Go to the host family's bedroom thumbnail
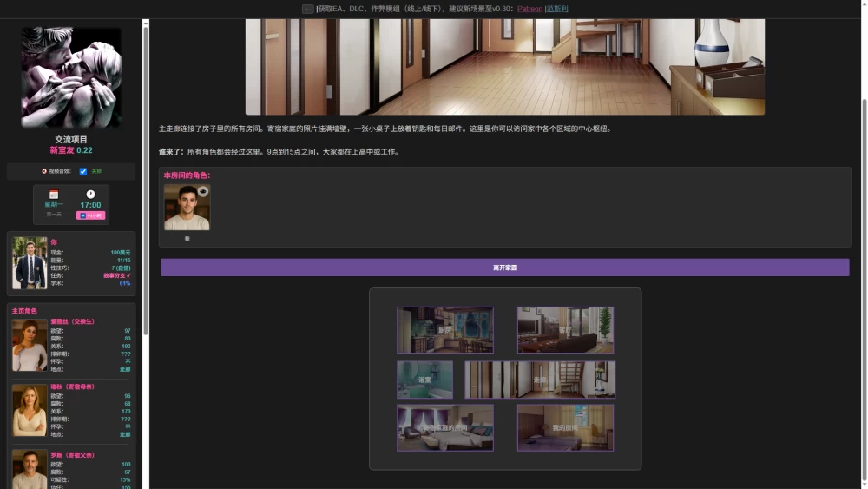Viewport: 868px width, 489px height. pos(445,427)
